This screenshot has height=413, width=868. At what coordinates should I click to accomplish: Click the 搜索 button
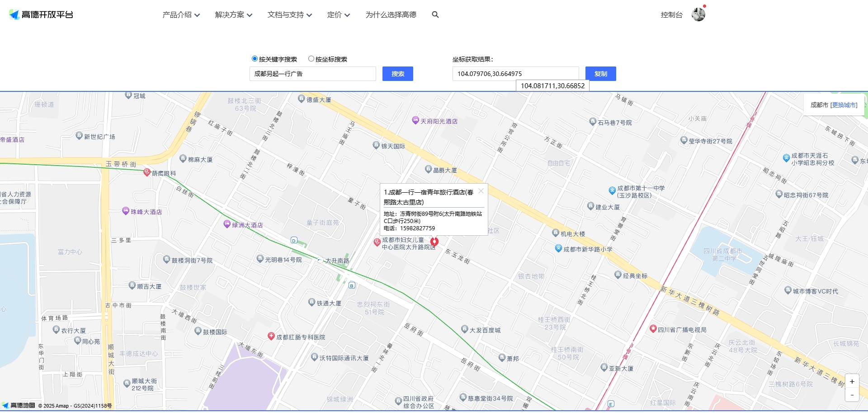[397, 73]
